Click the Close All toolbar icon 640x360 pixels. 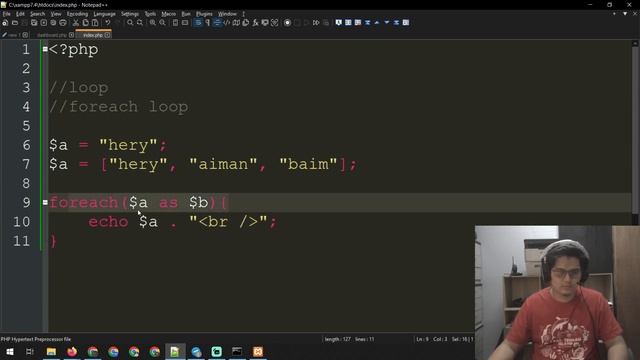(x=53, y=23)
